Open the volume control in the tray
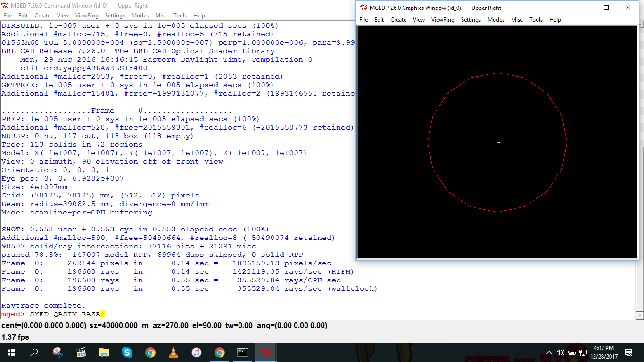Screen dimensions: 644x362 coord(560,353)
